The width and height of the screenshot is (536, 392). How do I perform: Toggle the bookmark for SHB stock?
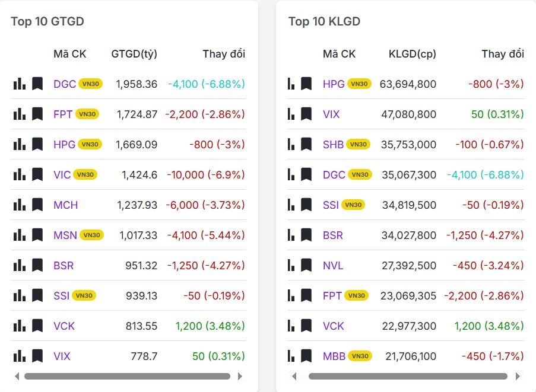coord(306,144)
